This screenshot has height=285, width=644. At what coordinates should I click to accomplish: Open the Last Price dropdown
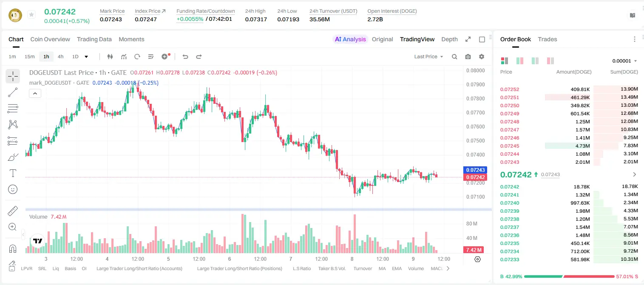428,57
